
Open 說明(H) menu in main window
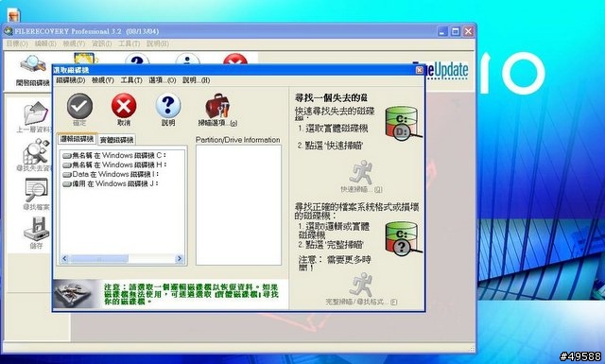[x=158, y=43]
